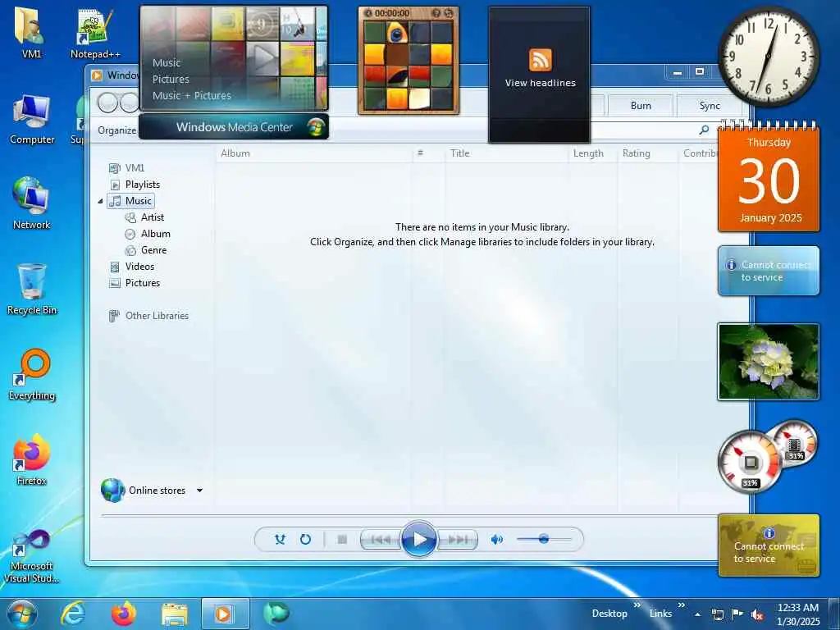Open the Recycle Bin icon
Viewport: 840px width, 630px height.
(x=32, y=290)
